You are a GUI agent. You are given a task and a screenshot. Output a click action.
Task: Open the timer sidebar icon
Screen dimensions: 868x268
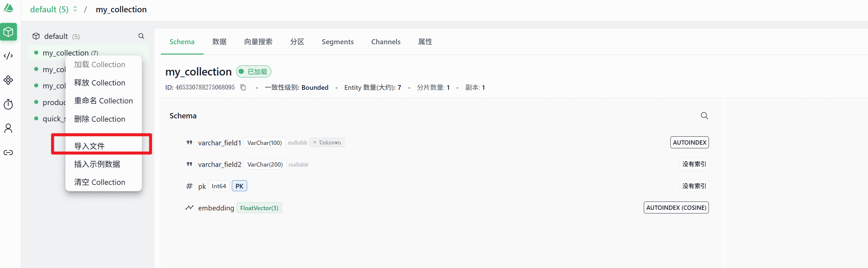(8, 104)
